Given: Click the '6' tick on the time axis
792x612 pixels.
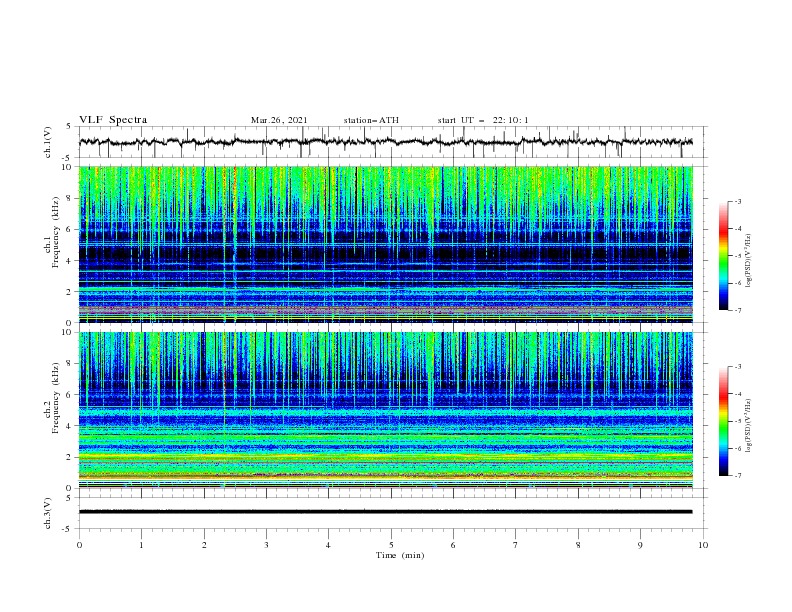Looking at the screenshot, I should 453,545.
